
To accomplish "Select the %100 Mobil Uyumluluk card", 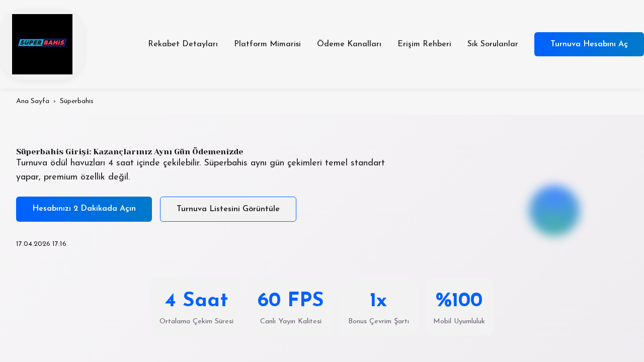I will click(x=459, y=307).
